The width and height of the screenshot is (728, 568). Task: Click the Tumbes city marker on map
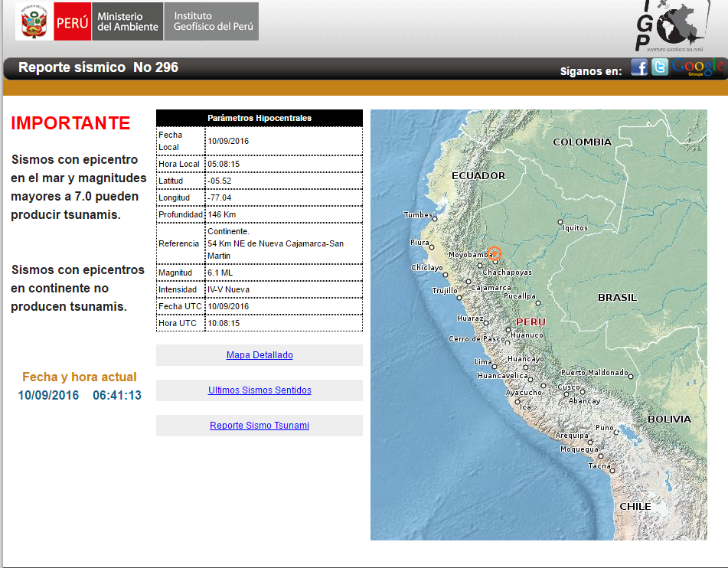(x=435, y=218)
